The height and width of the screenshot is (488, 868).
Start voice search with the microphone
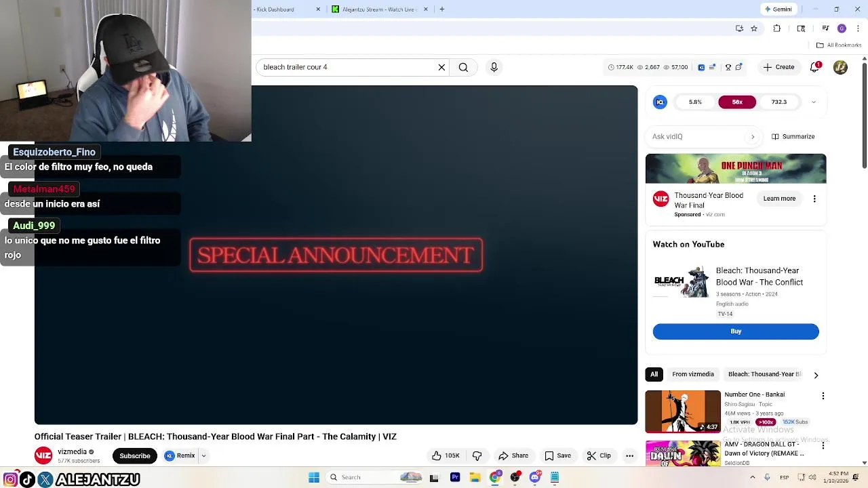pyautogui.click(x=494, y=67)
